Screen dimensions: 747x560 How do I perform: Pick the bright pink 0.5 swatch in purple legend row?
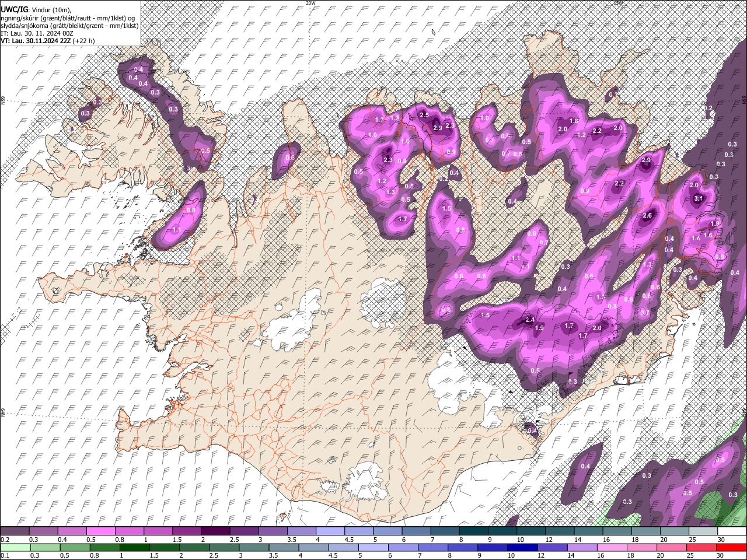(101, 531)
